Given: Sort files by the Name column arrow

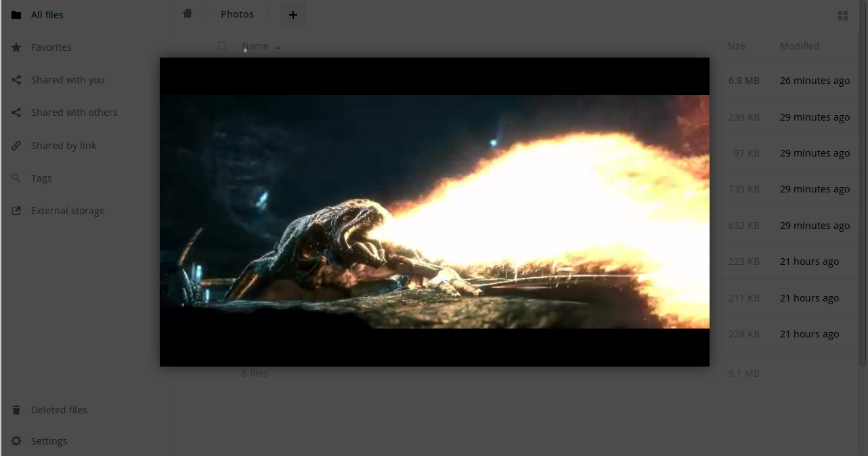Looking at the screenshot, I should 278,47.
